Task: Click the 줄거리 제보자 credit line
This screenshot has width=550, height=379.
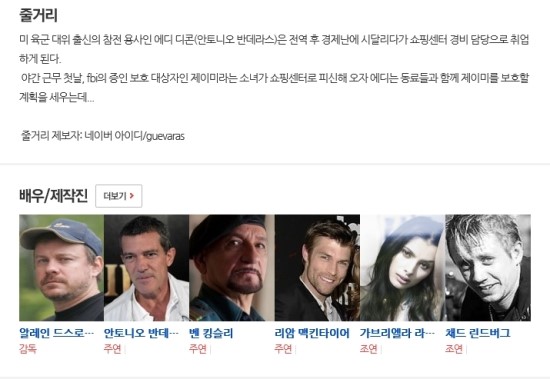Action: 103,136
